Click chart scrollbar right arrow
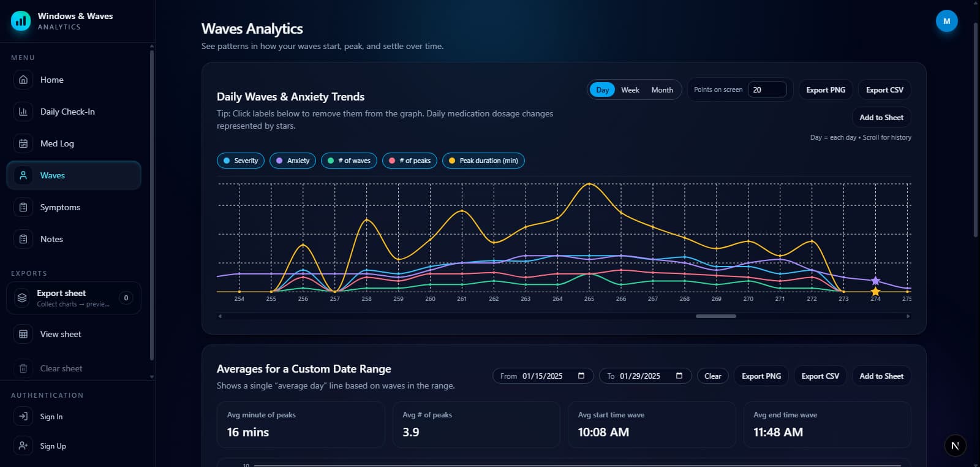Viewport: 980px width, 467px height. (908, 316)
